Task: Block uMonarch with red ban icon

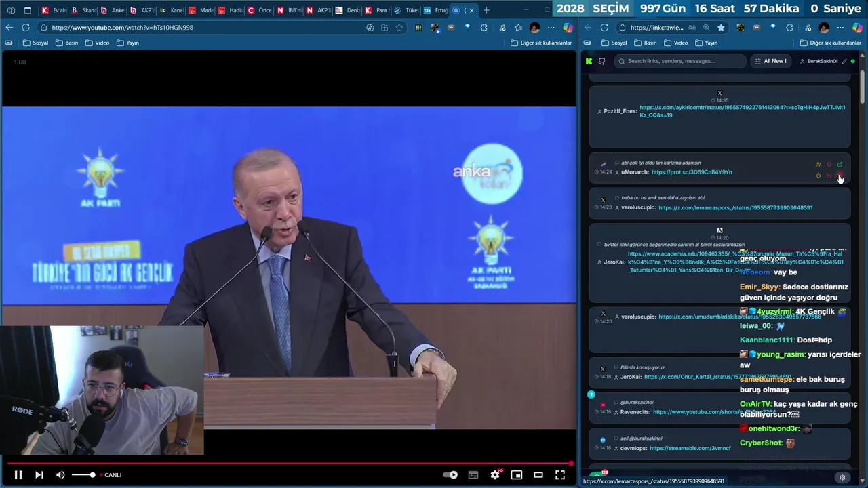Action: point(829,165)
